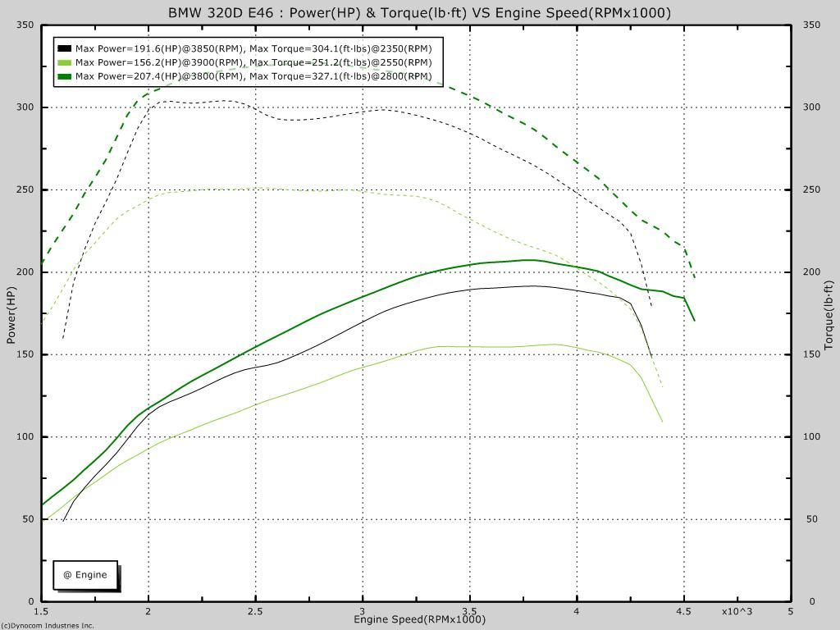The height and width of the screenshot is (630, 840).
Task: Click the left axis value '50'
Action: point(27,519)
